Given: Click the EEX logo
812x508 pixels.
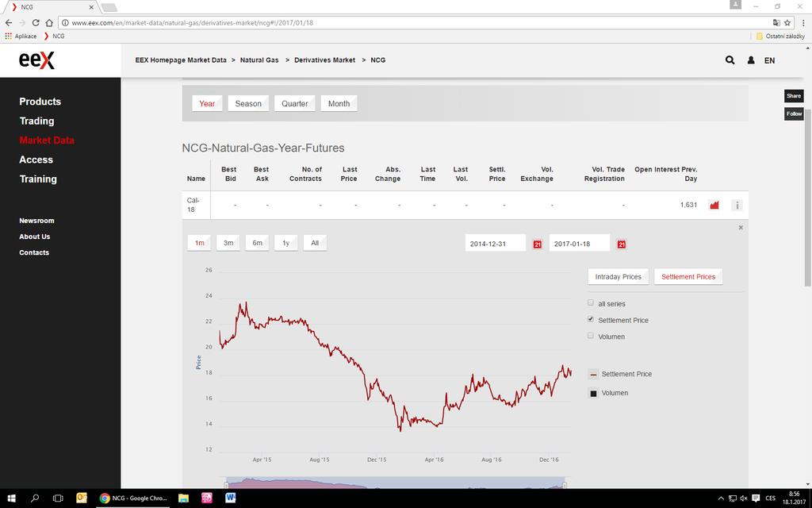Looking at the screenshot, I should coord(36,60).
